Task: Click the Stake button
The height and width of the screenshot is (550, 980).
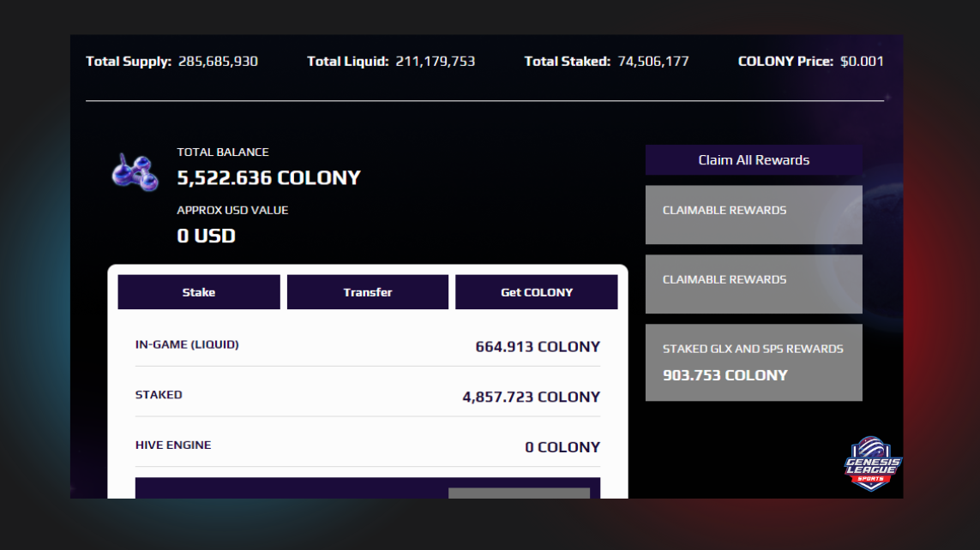Action: tap(199, 292)
